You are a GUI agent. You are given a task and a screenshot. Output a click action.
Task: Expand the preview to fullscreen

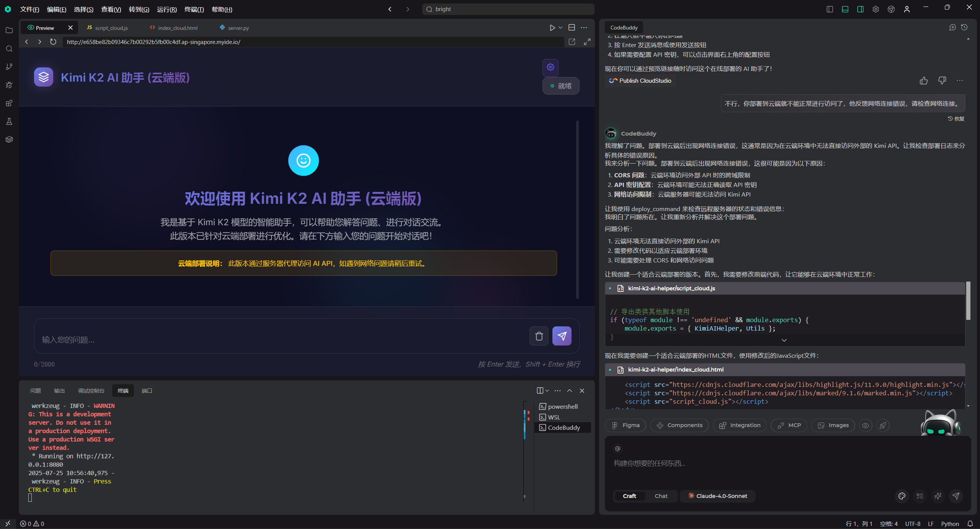click(x=587, y=42)
